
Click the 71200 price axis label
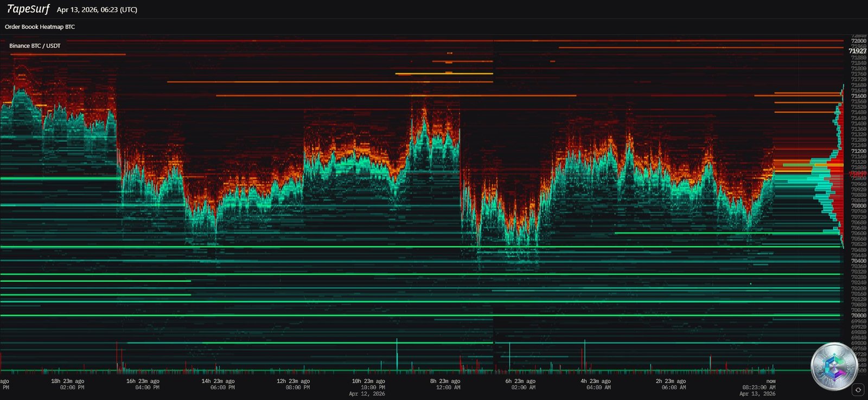click(858, 151)
